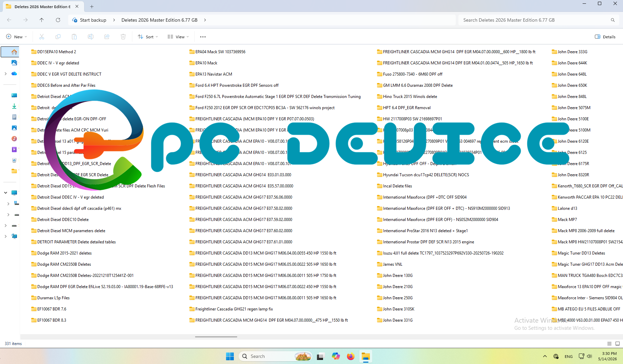Click the Cut scissors icon in toolbar
This screenshot has height=364, width=623.
(42, 37)
